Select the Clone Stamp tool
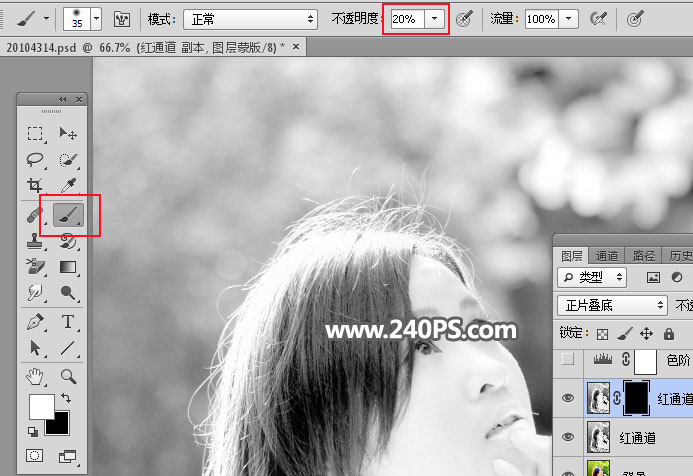This screenshot has height=476, width=693. coord(35,241)
